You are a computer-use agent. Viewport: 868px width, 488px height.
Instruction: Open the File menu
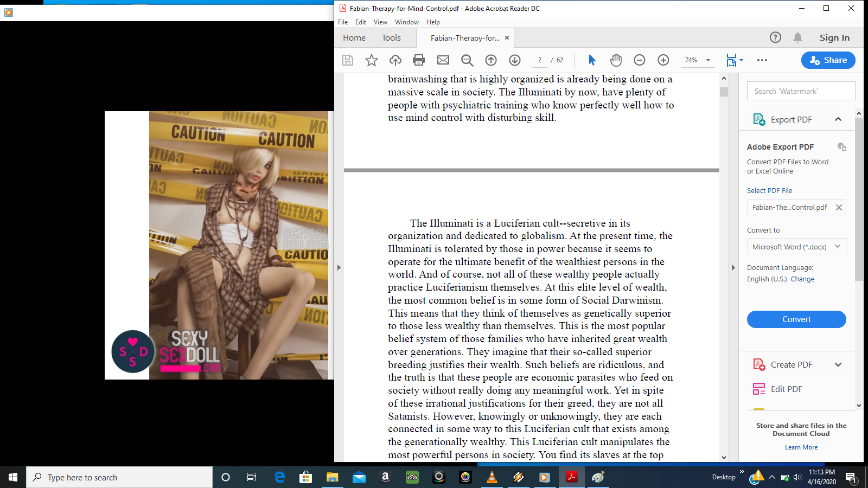pyautogui.click(x=343, y=22)
